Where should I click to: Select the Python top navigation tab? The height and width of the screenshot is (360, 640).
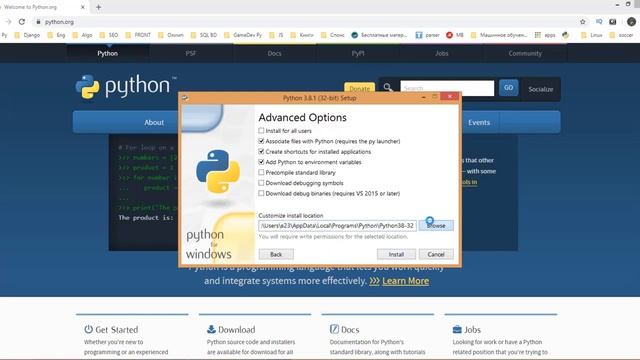click(x=108, y=53)
